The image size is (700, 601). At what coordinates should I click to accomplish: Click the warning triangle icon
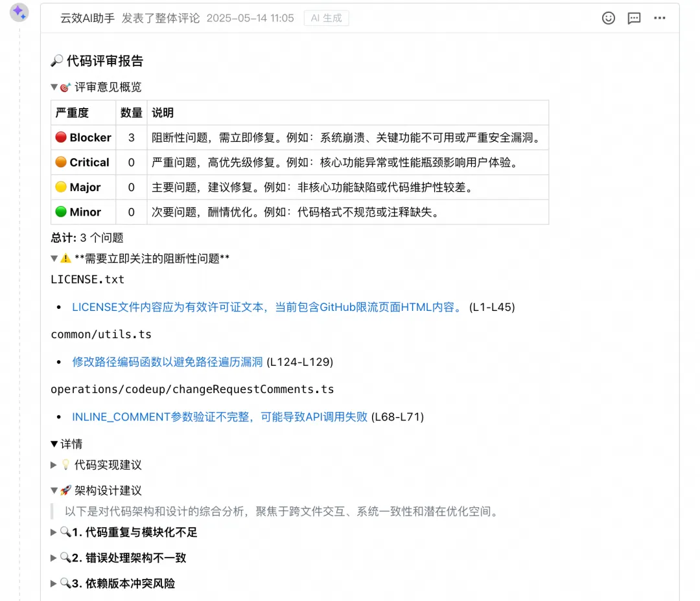65,258
